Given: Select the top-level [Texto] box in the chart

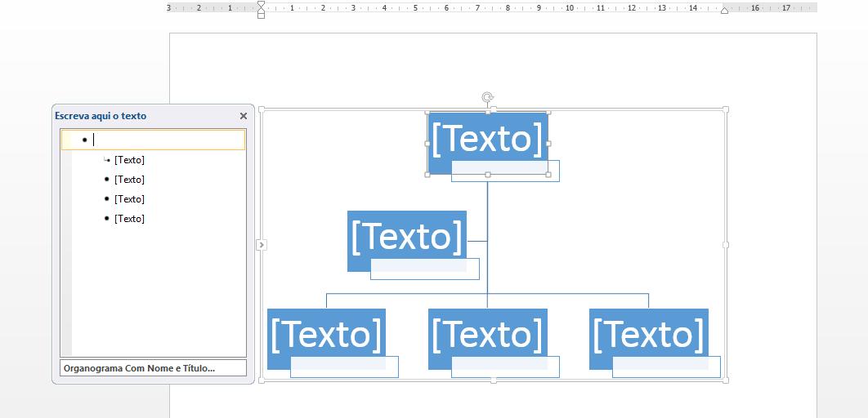Looking at the screenshot, I should (487, 137).
